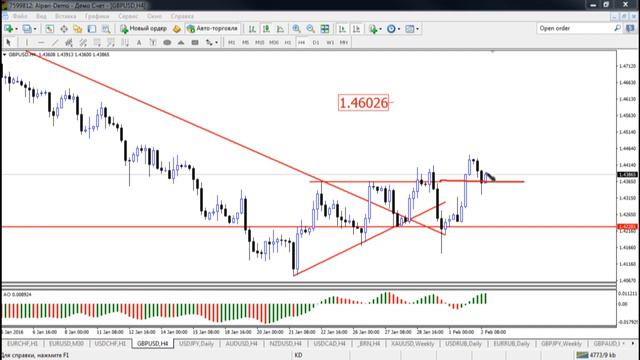The width and height of the screenshot is (640, 360).
Task: Toggle chart auto scroll icon
Action: 342,29
